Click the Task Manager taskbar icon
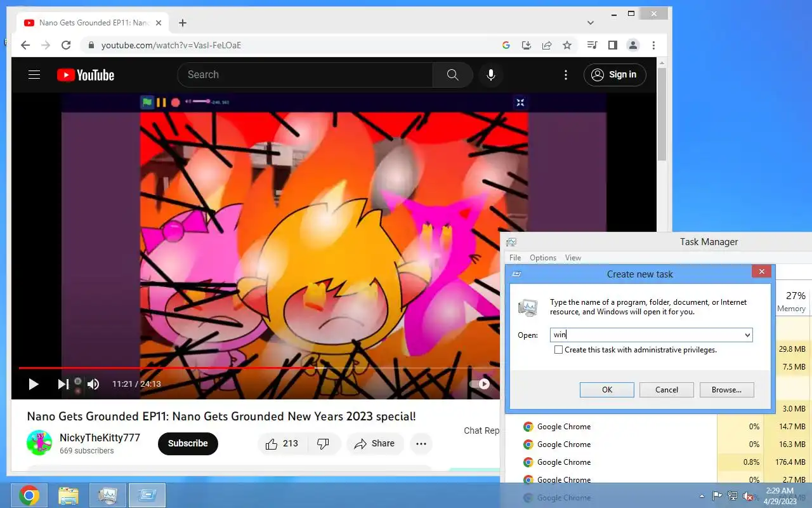This screenshot has height=508, width=812. click(108, 495)
